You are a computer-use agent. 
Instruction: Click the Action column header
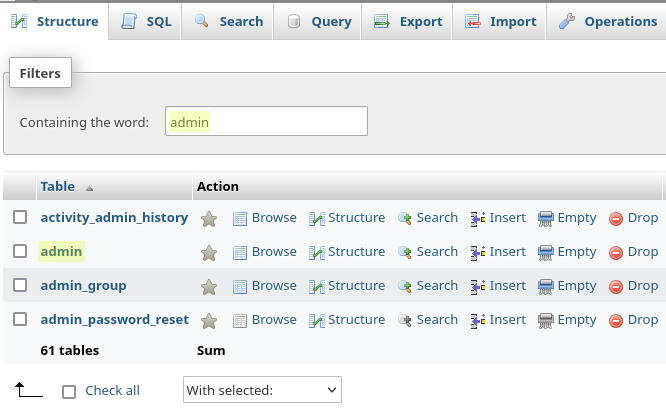(x=217, y=186)
